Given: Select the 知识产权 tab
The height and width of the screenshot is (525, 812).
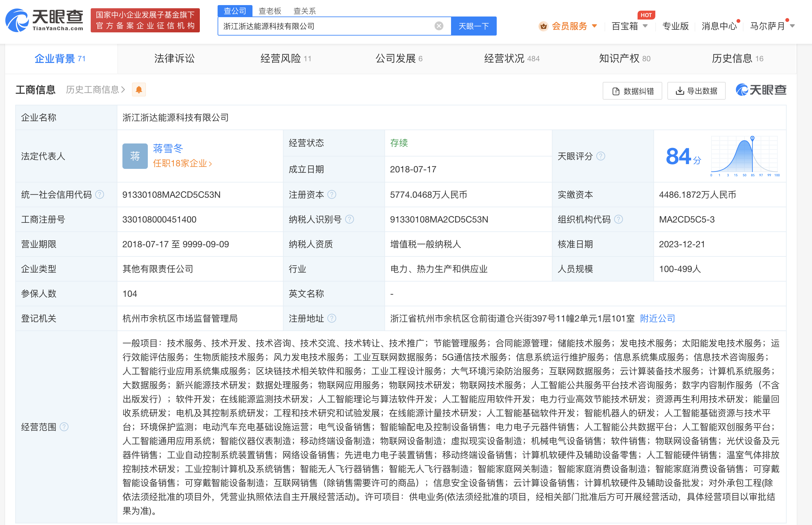Looking at the screenshot, I should click(625, 59).
